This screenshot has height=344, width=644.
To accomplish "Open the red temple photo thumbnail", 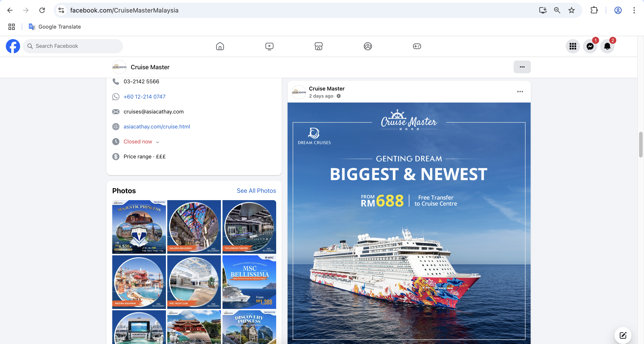I will point(194,327).
